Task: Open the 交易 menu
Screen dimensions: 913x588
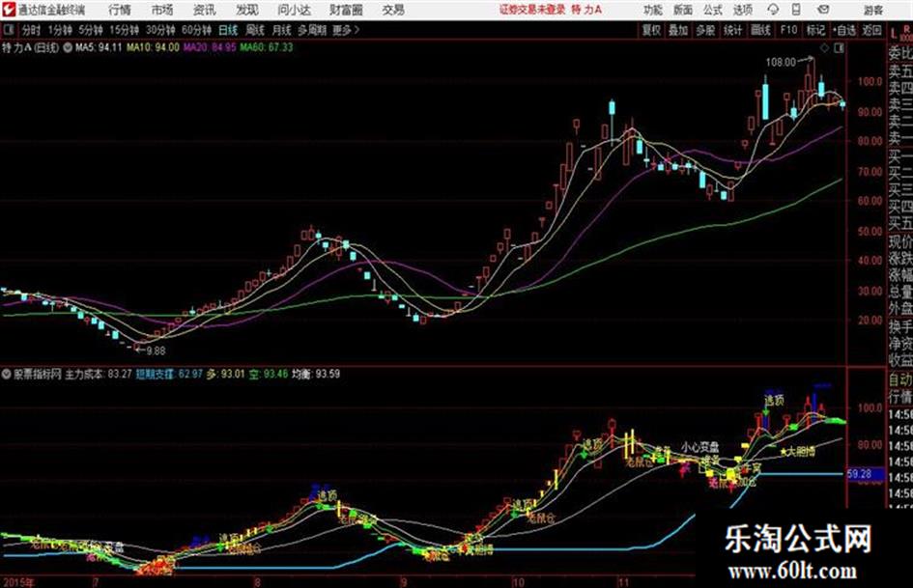Action: tap(393, 10)
